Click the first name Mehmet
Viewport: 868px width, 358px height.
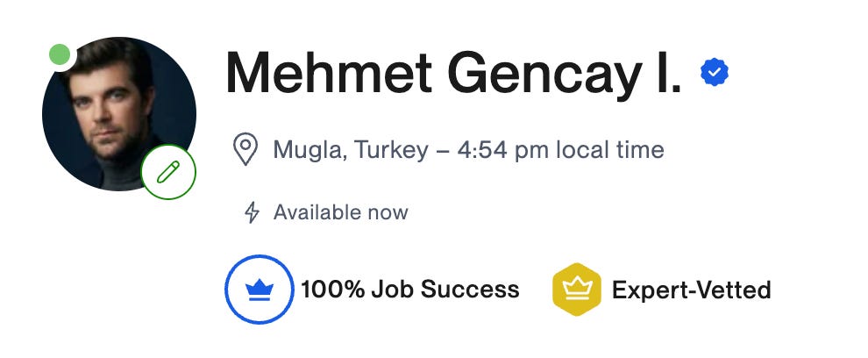tap(329, 73)
